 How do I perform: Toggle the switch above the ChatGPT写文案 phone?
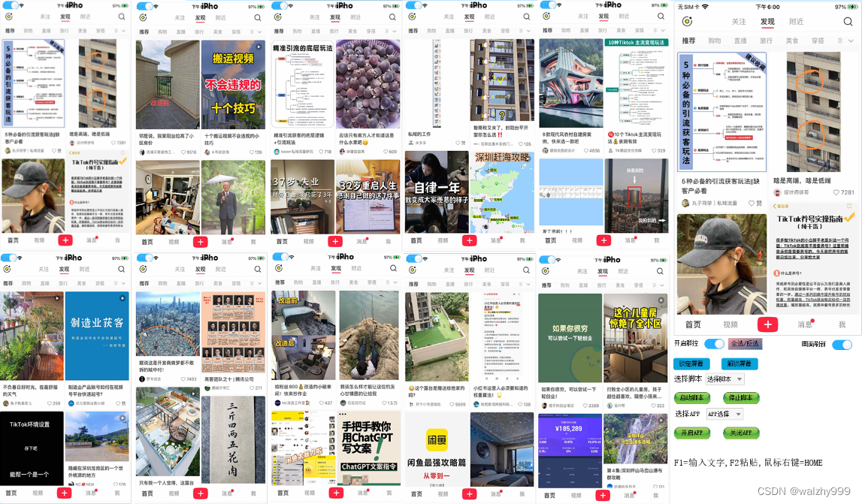[x=280, y=257]
